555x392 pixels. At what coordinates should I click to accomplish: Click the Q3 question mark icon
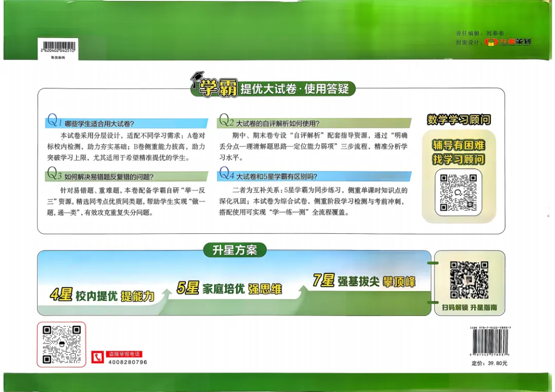coord(53,173)
